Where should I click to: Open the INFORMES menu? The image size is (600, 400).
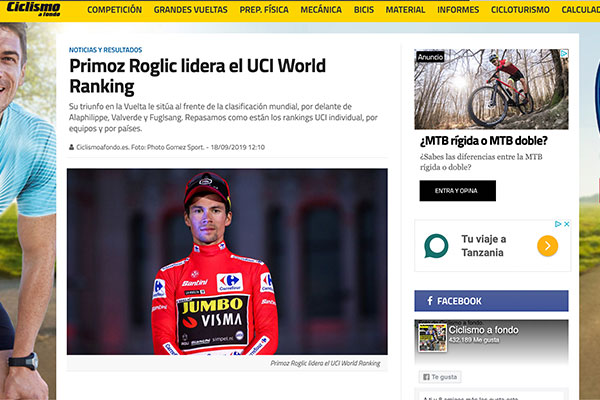point(458,10)
